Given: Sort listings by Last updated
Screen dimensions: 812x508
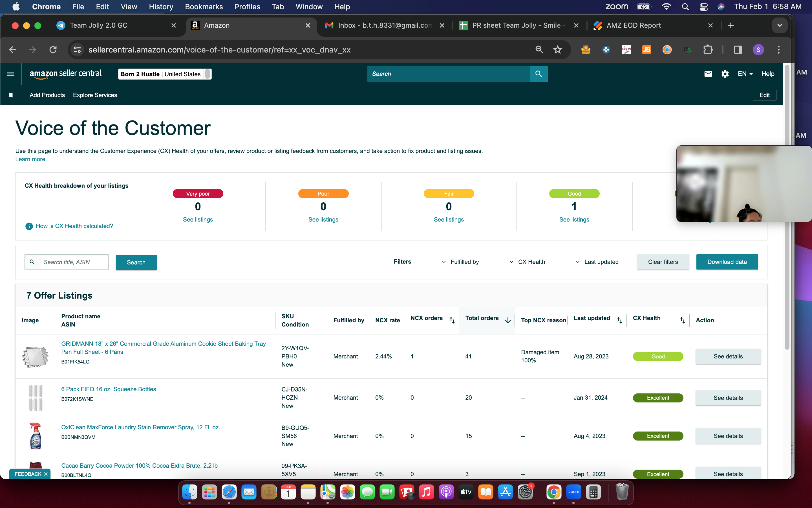Looking at the screenshot, I should (619, 320).
